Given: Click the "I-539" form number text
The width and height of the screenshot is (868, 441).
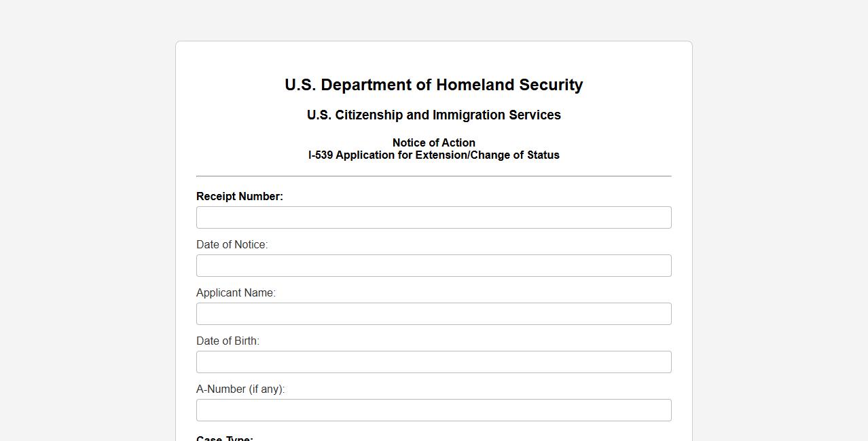Looking at the screenshot, I should pyautogui.click(x=321, y=155).
